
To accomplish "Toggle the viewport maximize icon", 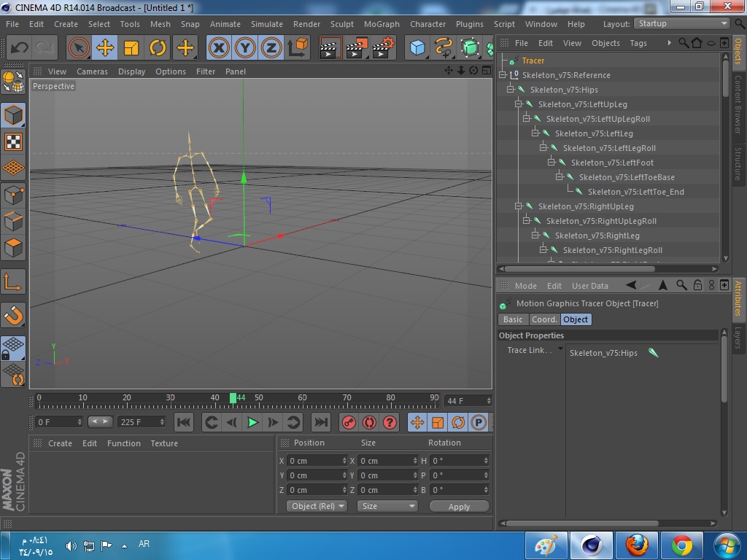I will (x=487, y=71).
